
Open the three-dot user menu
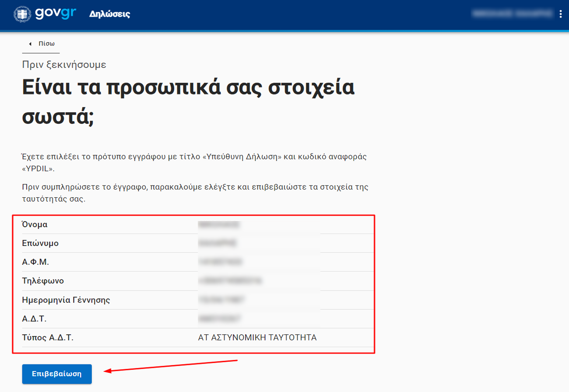coord(560,14)
